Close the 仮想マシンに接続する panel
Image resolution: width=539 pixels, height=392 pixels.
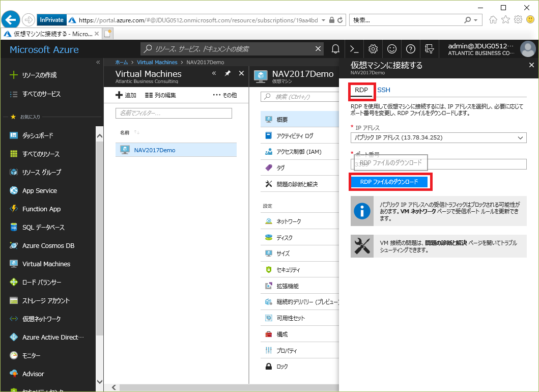point(531,65)
